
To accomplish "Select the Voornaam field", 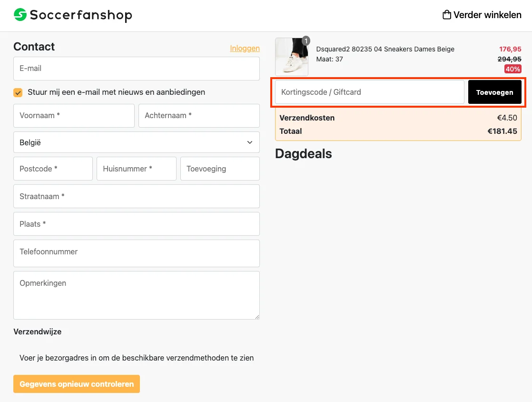I will [x=74, y=116].
